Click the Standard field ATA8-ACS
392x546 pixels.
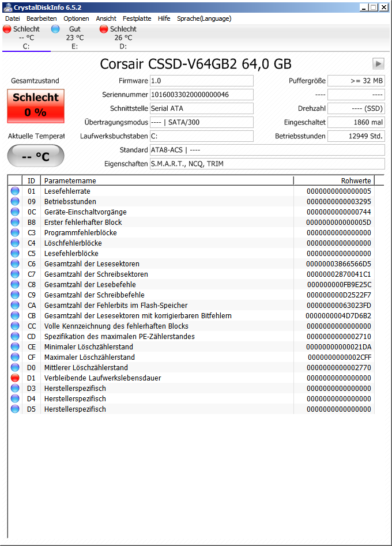pos(267,150)
